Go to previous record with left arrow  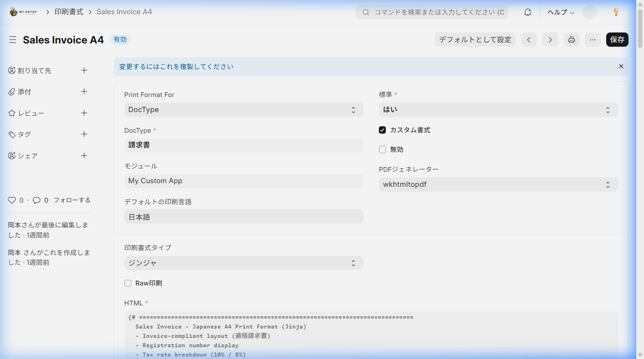click(529, 40)
